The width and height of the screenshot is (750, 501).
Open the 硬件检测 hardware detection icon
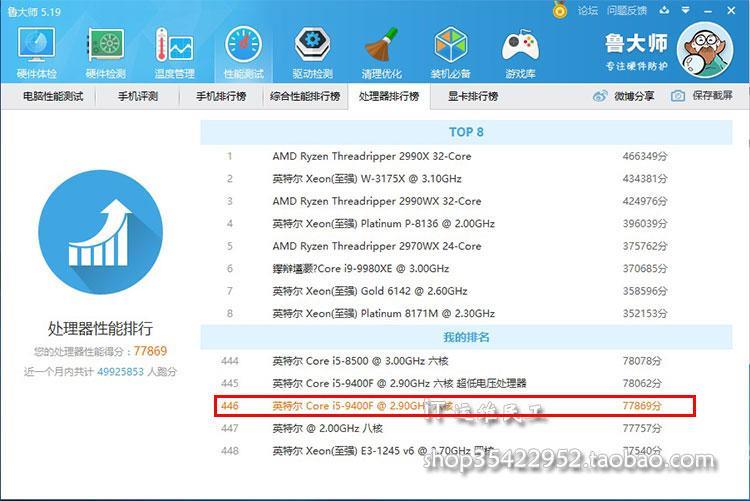point(105,50)
